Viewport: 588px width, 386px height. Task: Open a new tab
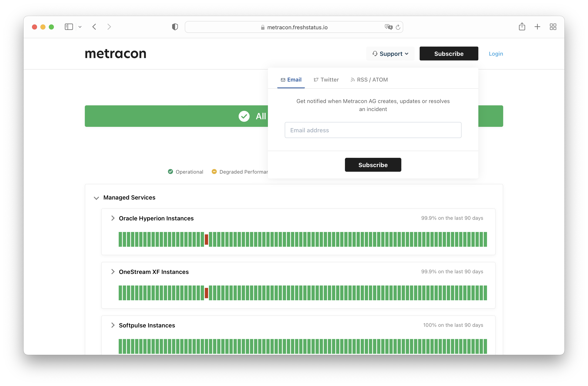(537, 27)
